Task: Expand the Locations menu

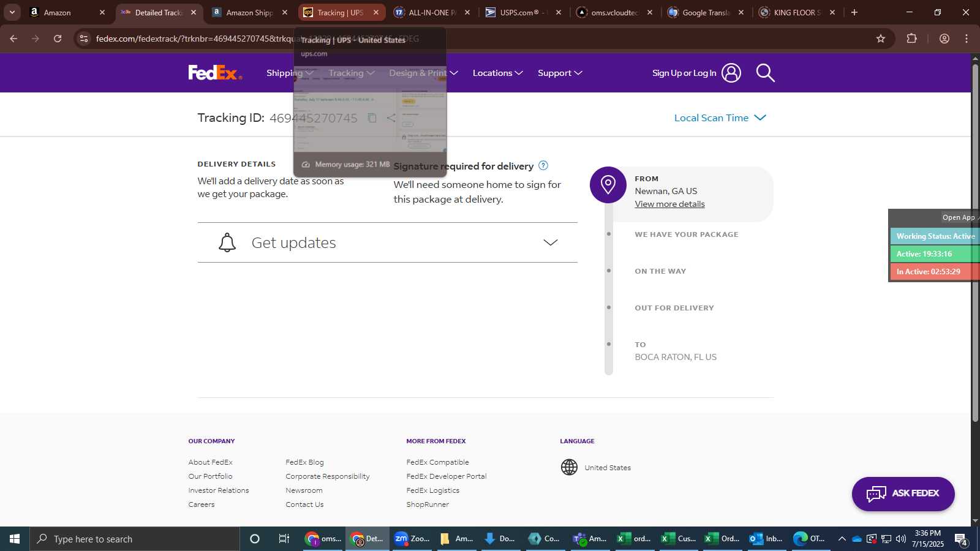Action: click(x=497, y=73)
